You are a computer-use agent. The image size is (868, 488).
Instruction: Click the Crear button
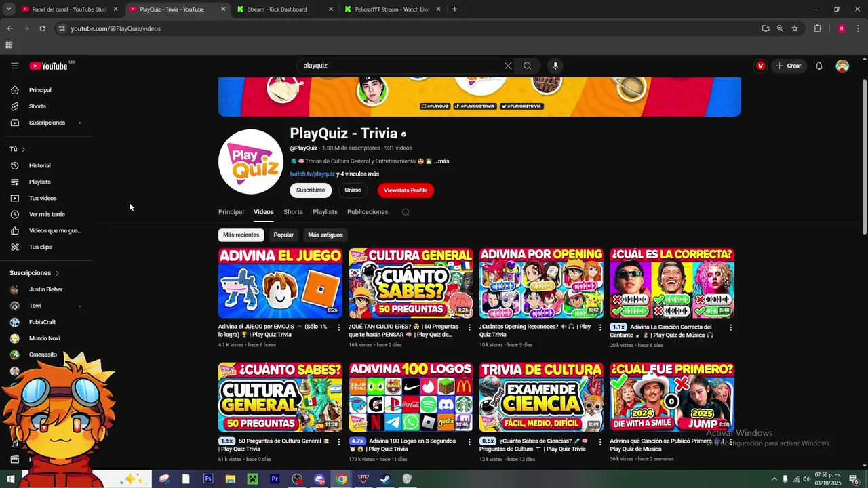(x=789, y=66)
